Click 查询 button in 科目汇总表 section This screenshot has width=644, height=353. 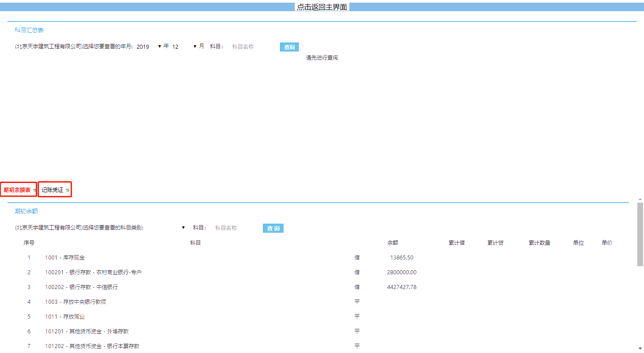click(289, 47)
